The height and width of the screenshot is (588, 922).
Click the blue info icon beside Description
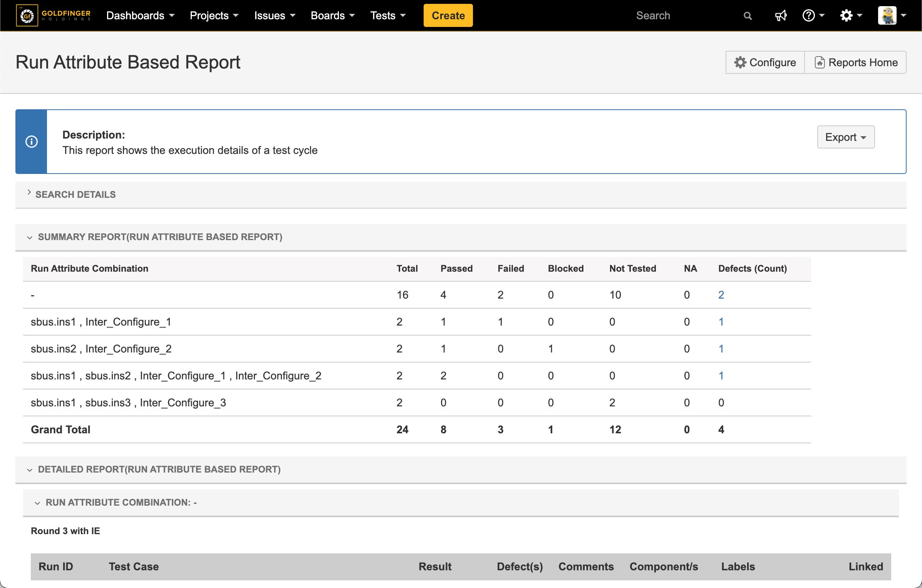(x=32, y=142)
